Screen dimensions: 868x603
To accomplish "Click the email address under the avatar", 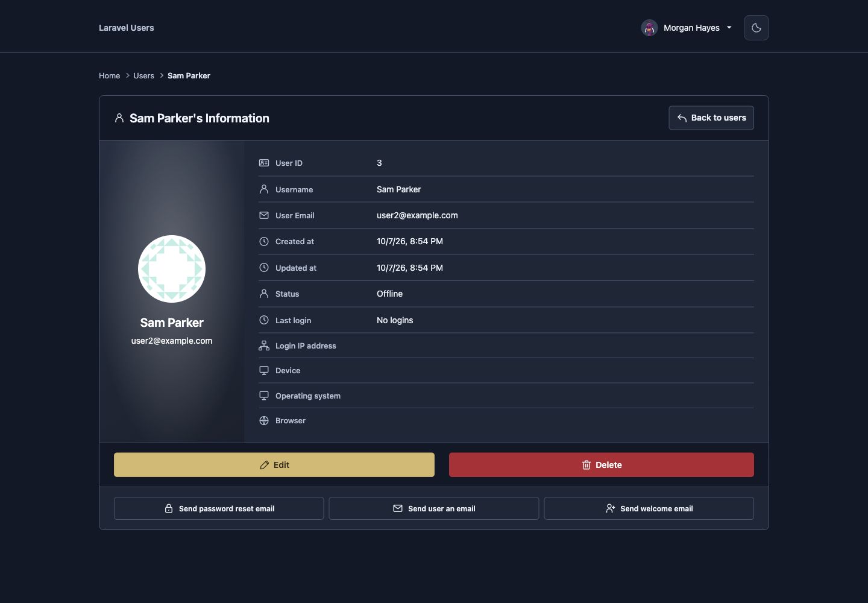I will coord(172,341).
